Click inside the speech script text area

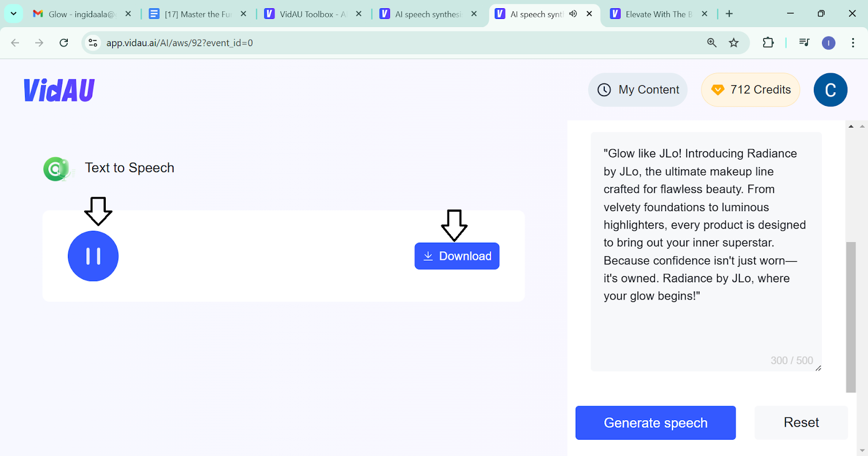click(x=706, y=252)
